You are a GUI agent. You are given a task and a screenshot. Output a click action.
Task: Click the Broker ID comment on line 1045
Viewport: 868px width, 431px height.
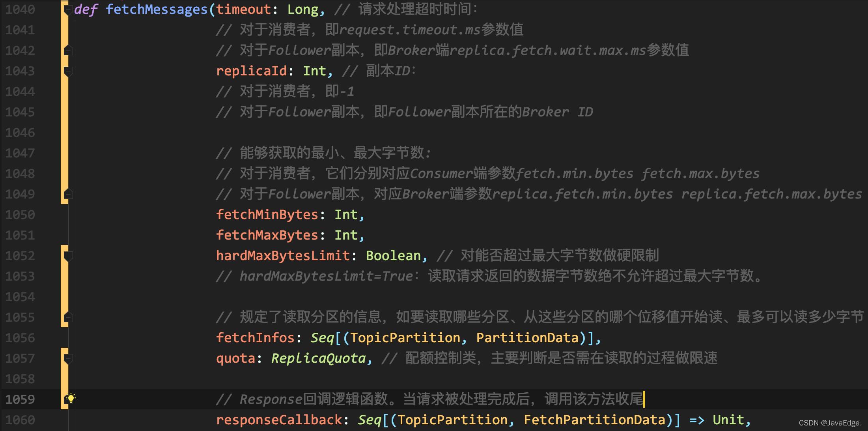tap(557, 112)
